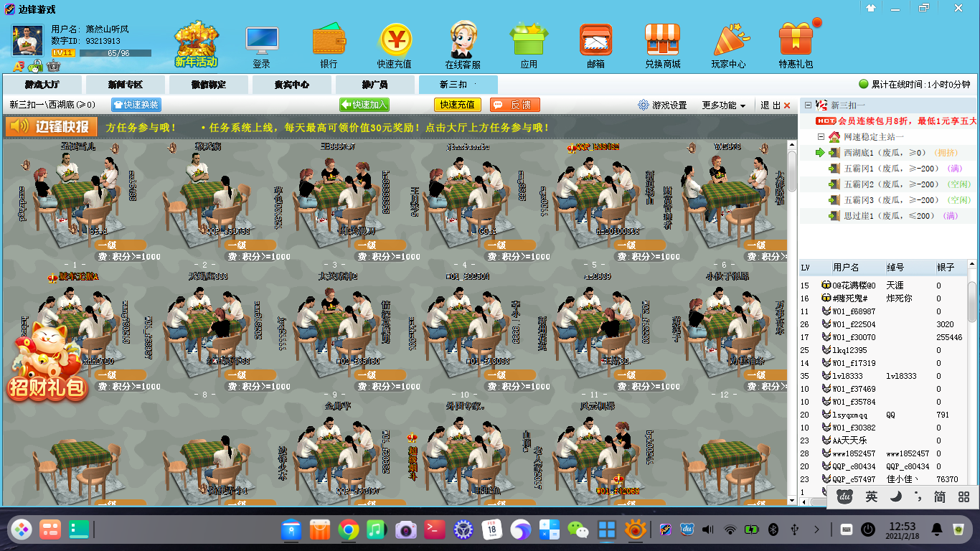980x551 pixels.
Task: Click the 快速换装 button
Action: [x=136, y=105]
